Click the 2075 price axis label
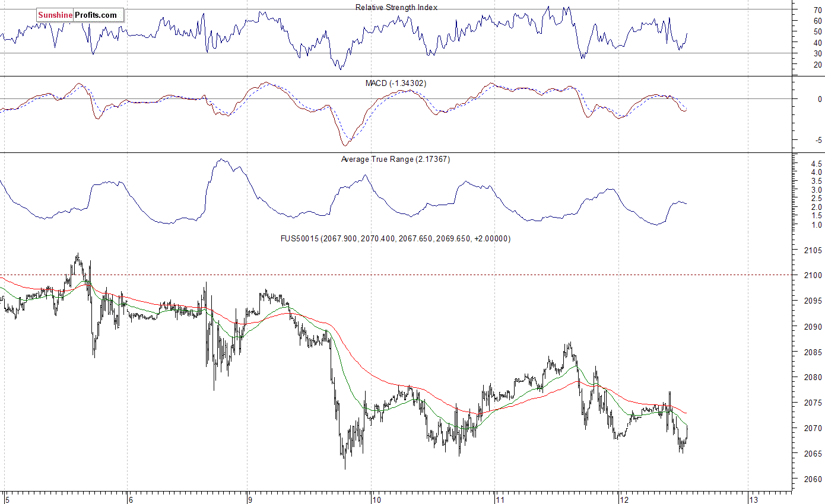Image resolution: width=825 pixels, height=504 pixels. 814,403
